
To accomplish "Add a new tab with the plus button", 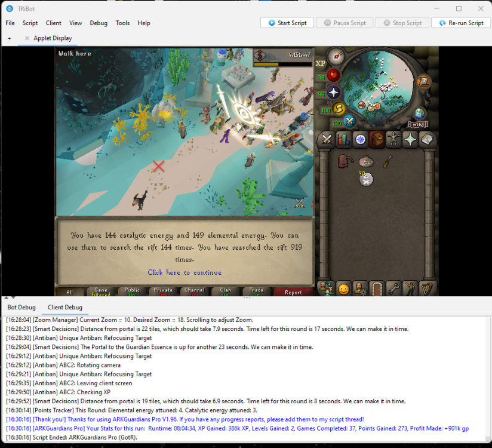I will click(x=10, y=38).
